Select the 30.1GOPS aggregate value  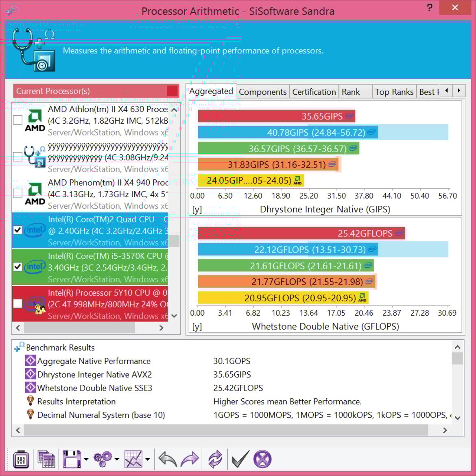(x=232, y=361)
